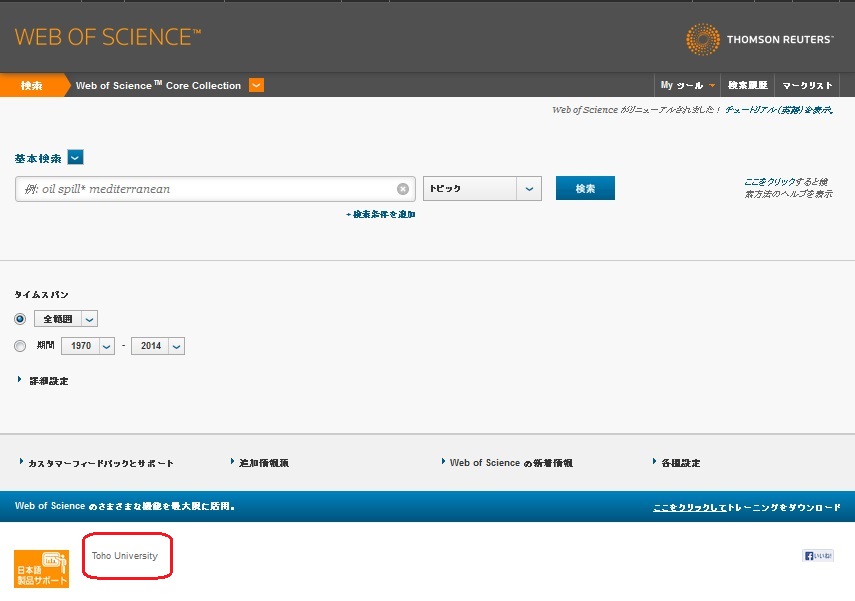
Task: Clear the search box with X icon
Action: coord(403,189)
